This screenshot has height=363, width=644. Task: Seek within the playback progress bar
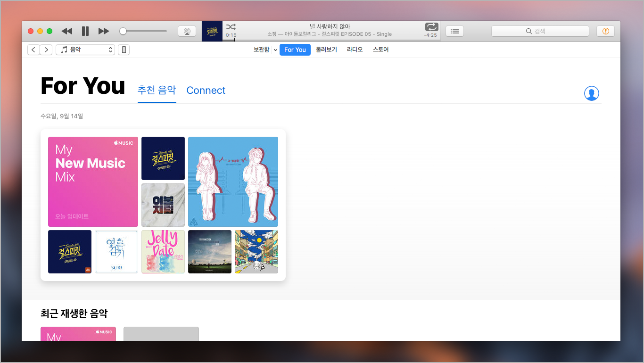(x=331, y=40)
